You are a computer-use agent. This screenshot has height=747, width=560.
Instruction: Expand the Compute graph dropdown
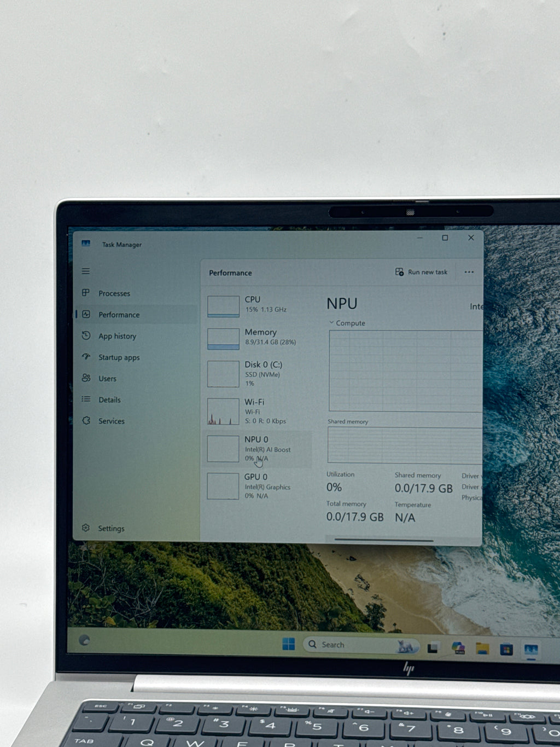347,323
